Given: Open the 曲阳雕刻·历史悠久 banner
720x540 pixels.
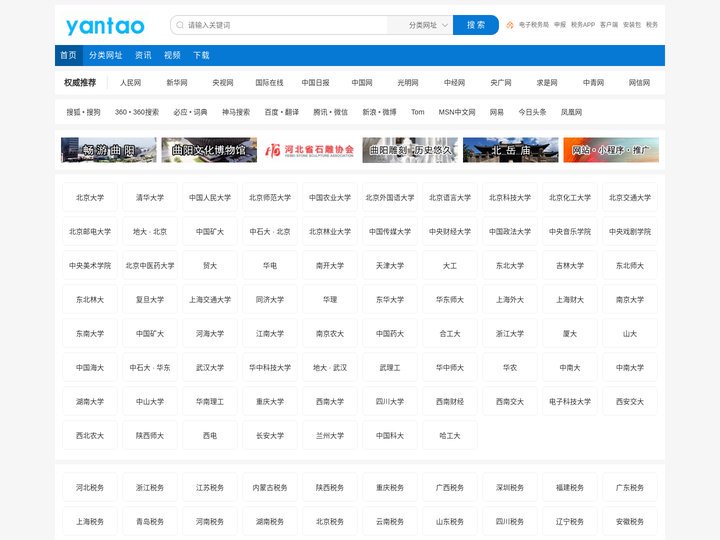Looking at the screenshot, I should [x=410, y=150].
